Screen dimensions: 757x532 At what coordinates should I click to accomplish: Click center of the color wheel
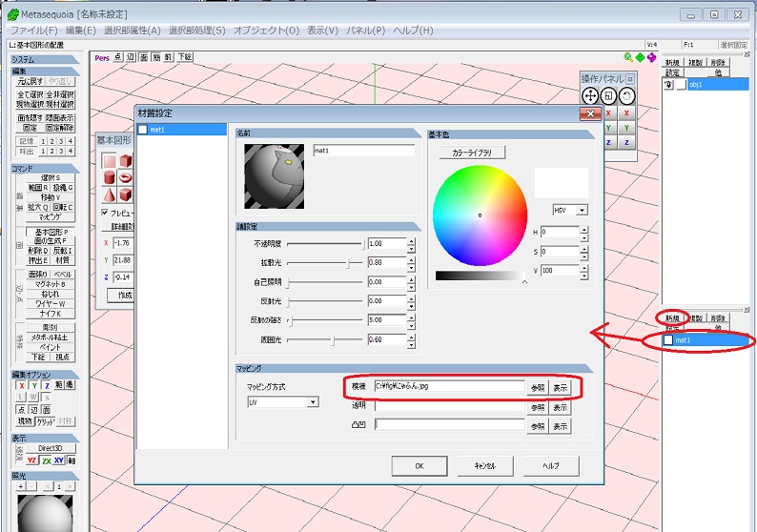click(480, 215)
